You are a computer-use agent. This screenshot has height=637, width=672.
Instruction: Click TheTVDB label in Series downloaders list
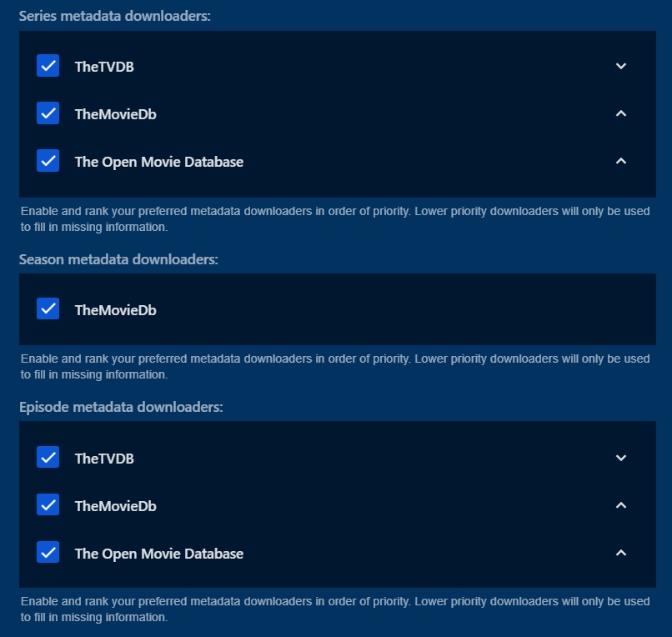104,67
